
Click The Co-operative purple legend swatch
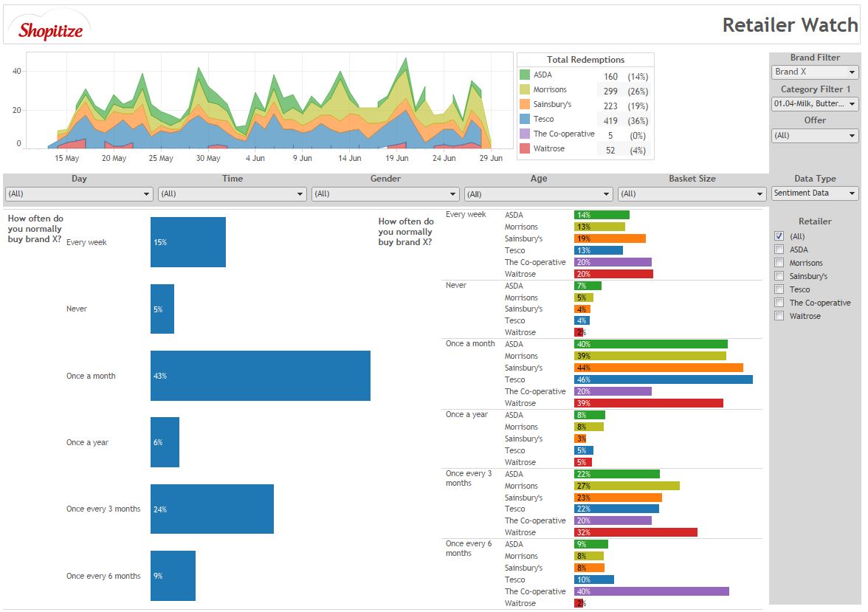[x=525, y=134]
